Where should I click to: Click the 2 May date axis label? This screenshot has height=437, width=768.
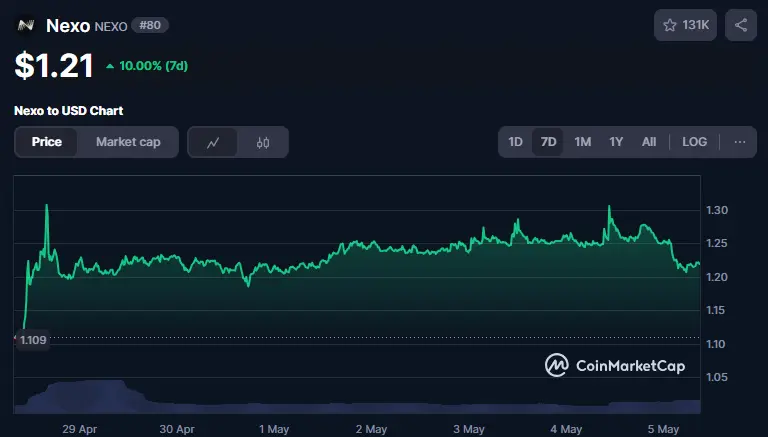click(x=371, y=430)
